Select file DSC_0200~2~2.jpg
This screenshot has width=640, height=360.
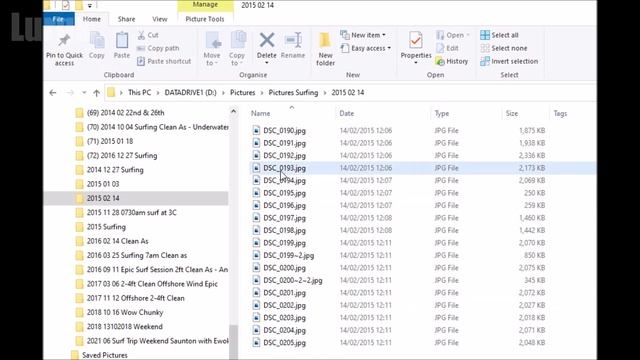click(x=293, y=280)
